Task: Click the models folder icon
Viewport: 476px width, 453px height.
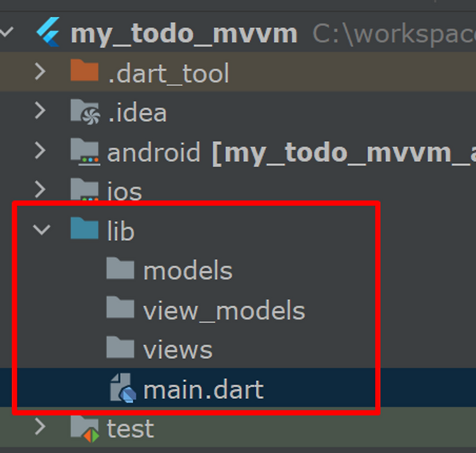Action: pos(120,268)
